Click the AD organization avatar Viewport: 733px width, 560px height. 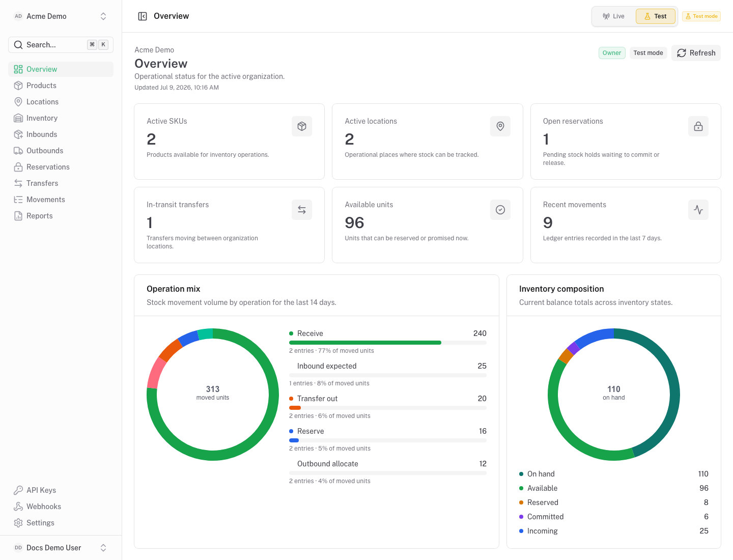pos(18,16)
